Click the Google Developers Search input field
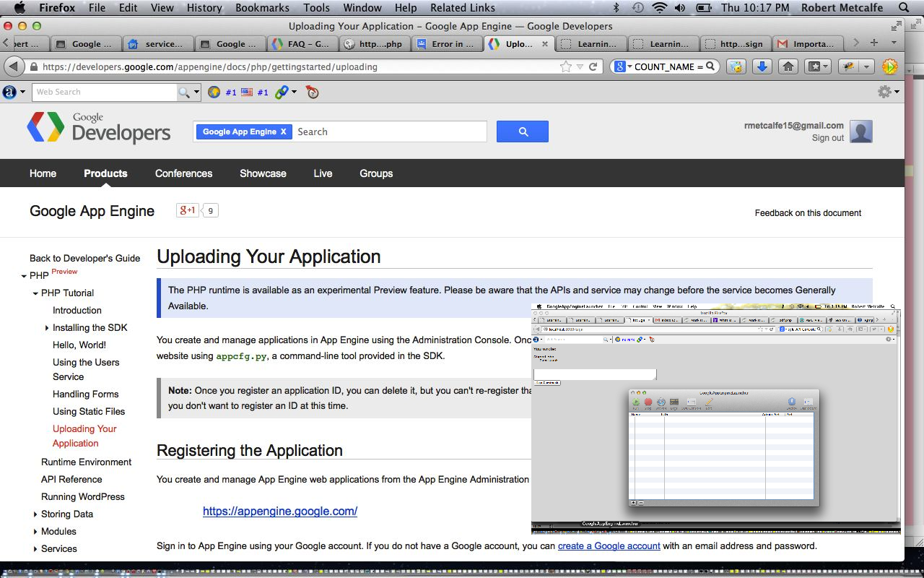This screenshot has height=578, width=924. [x=389, y=131]
